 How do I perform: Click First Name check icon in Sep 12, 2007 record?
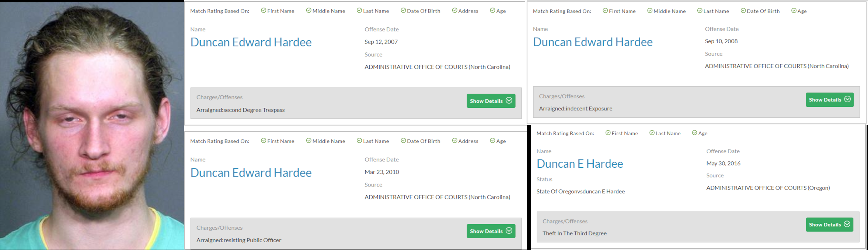point(264,11)
